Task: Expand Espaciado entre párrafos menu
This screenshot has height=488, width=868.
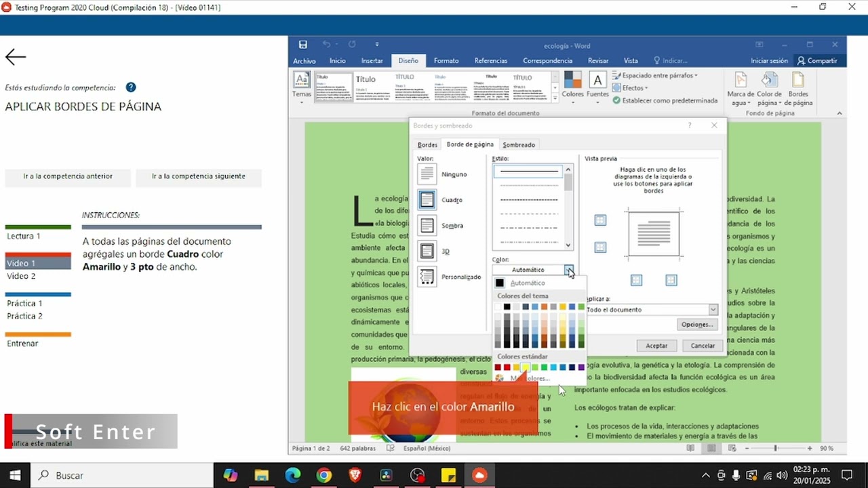Action: [655, 75]
